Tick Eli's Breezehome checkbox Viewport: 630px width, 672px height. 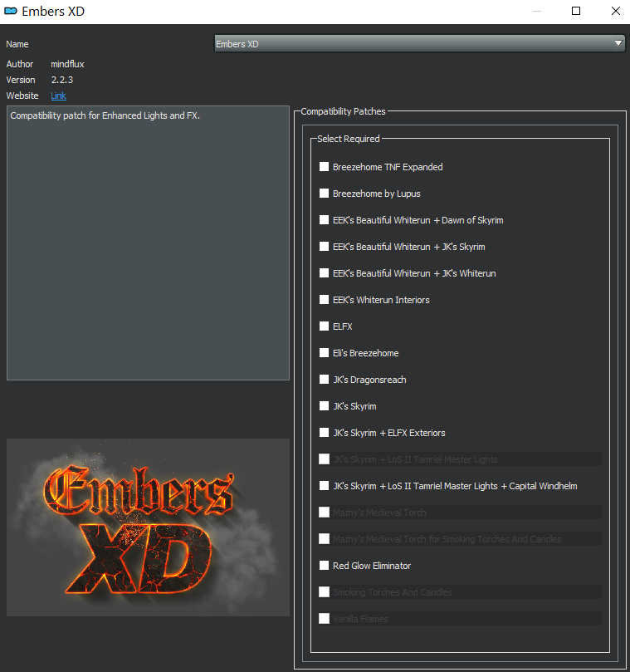325,353
